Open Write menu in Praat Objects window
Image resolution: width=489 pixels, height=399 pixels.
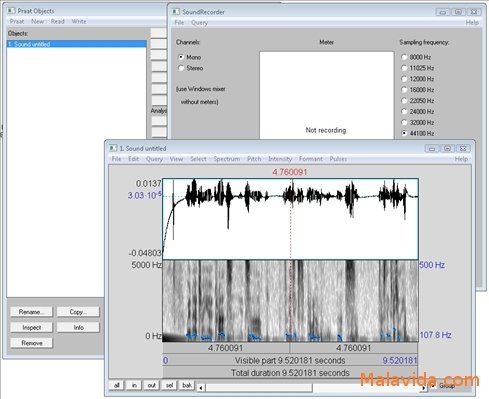click(x=79, y=21)
